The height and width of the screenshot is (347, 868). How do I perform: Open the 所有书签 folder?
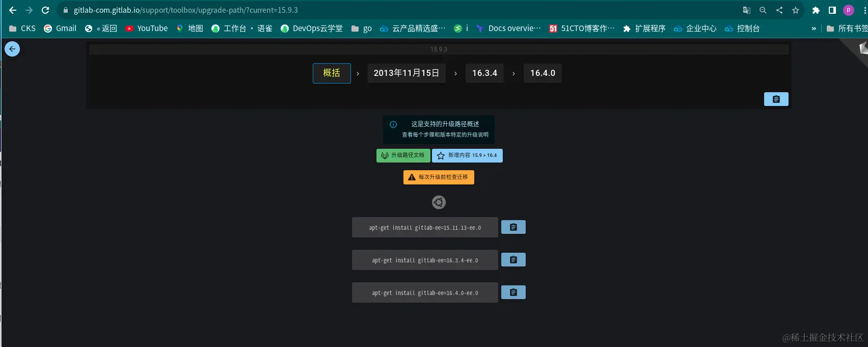[x=847, y=29]
